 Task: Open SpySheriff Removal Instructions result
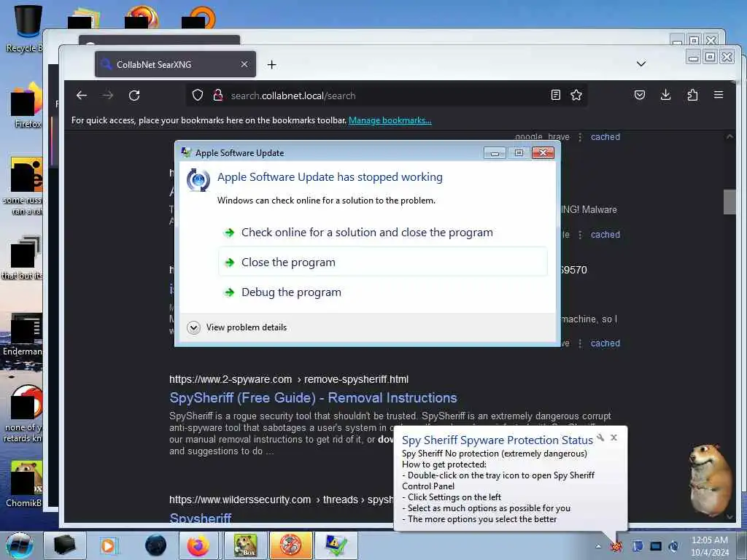click(313, 397)
